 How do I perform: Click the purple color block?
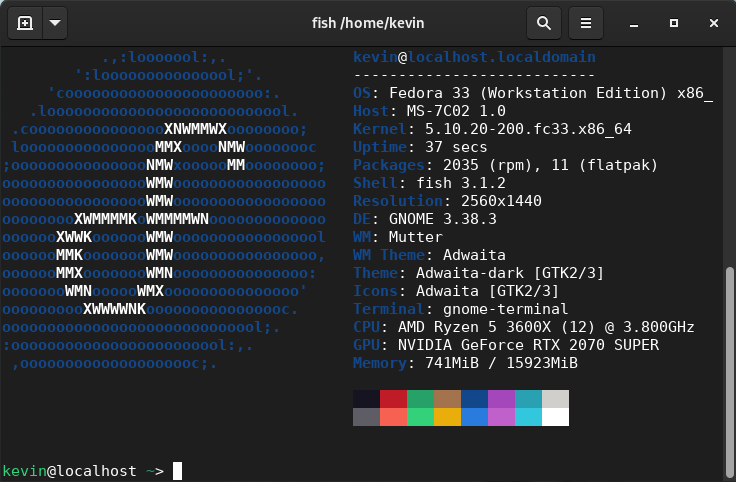click(x=501, y=399)
